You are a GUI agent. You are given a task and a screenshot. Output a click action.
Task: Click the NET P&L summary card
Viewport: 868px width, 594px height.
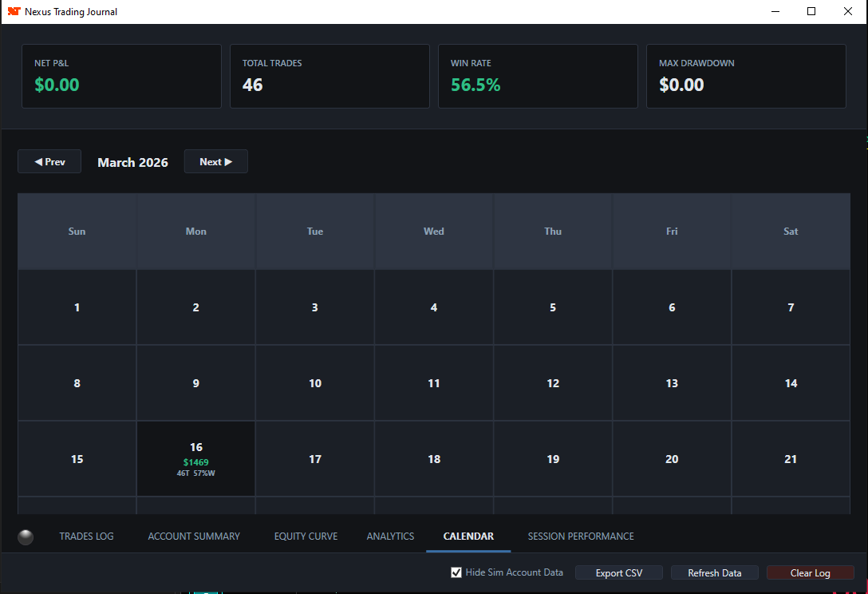tap(121, 76)
